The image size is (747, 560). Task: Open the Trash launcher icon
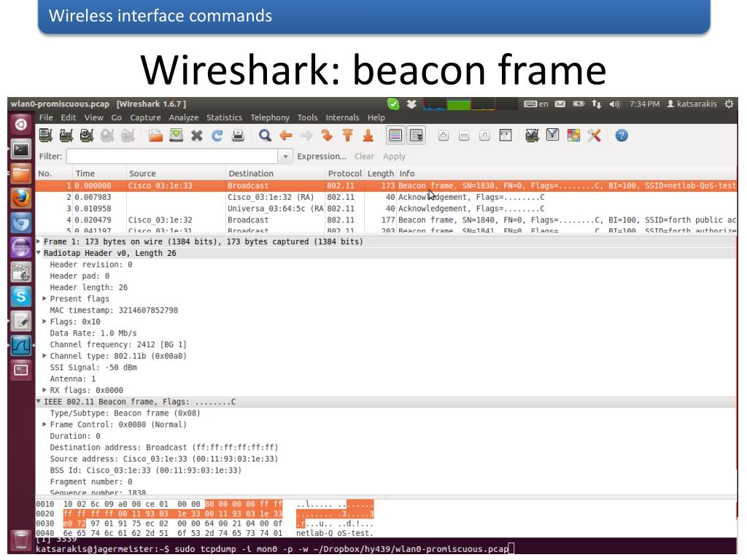pyautogui.click(x=21, y=540)
